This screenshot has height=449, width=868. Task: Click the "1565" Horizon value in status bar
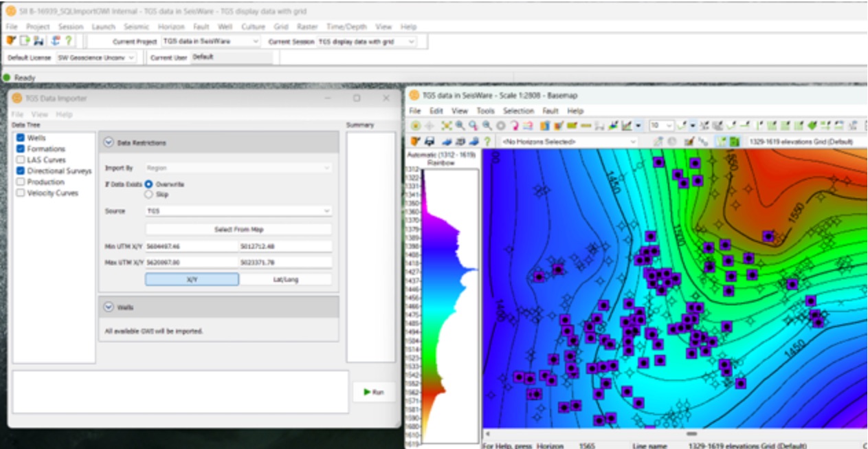tap(588, 446)
